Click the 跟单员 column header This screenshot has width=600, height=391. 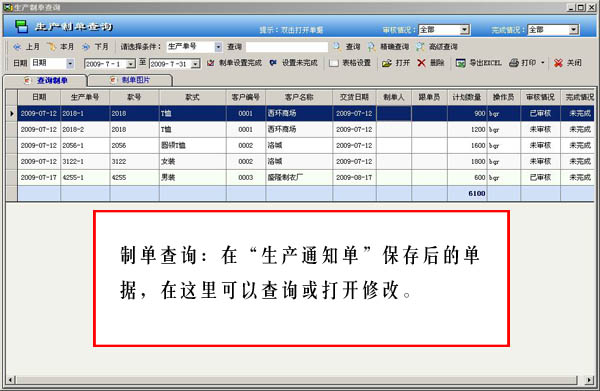pos(429,97)
